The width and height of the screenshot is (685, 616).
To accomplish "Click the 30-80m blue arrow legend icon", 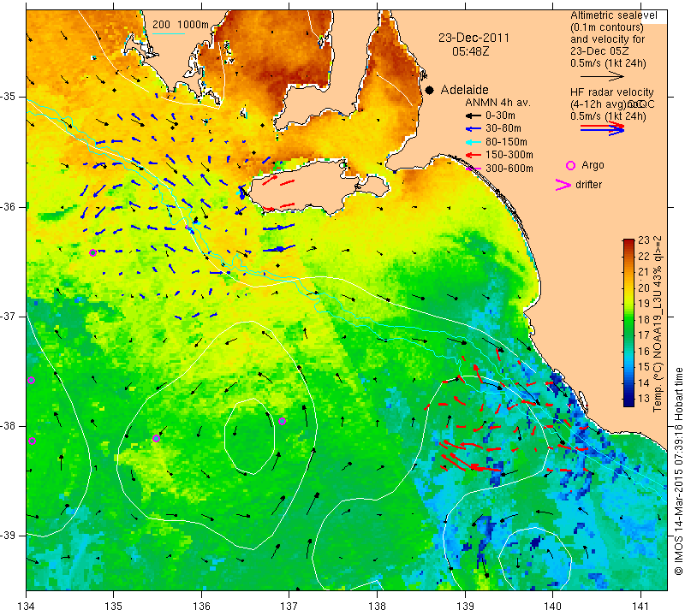I will [472, 129].
